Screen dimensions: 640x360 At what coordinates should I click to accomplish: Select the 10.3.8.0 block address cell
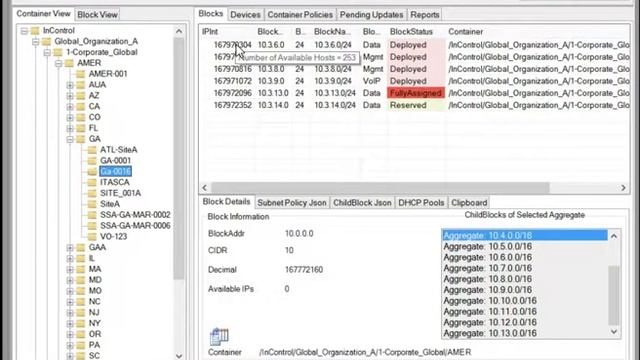click(271, 69)
